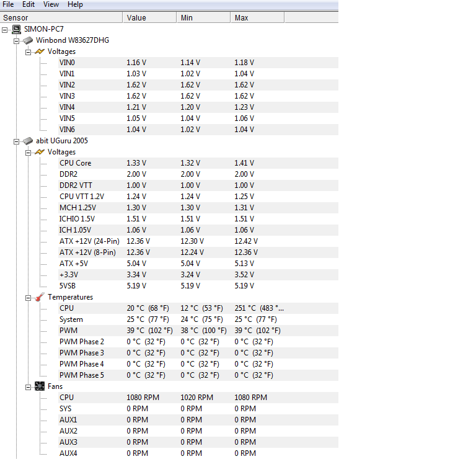Click the thermometer icon beside Temperatures

[40, 297]
